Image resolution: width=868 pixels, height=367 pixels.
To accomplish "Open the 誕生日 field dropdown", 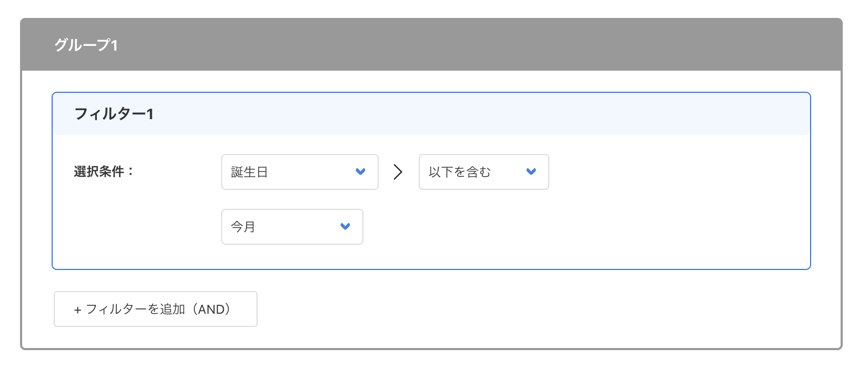I will 299,172.
